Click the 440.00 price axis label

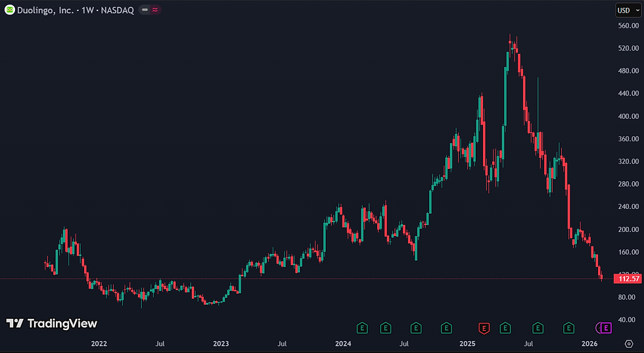tap(628, 94)
